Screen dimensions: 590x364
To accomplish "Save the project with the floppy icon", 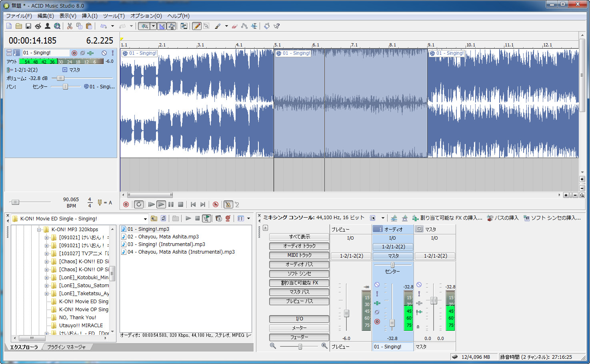I will tap(28, 26).
